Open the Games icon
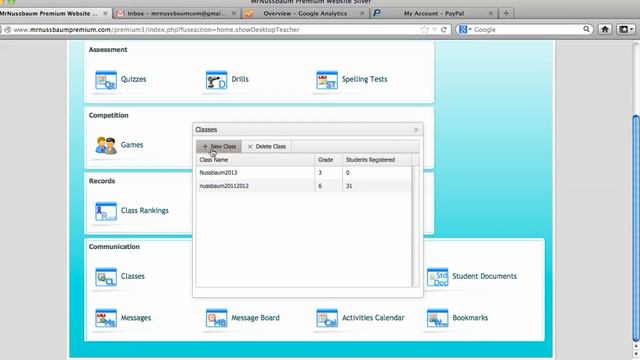This screenshot has width=640, height=360. pos(106,146)
